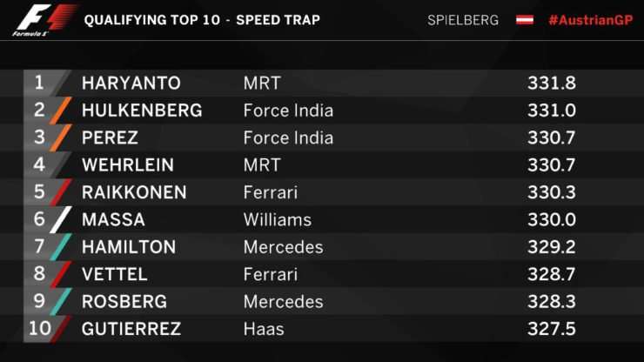Click WEHRLEIN's 330.7 speed value
This screenshot has width=644, height=362.
pos(552,164)
